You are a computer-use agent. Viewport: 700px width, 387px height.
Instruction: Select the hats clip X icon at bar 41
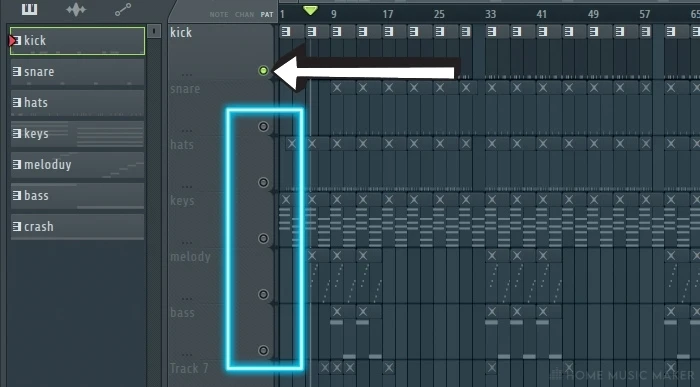[x=542, y=144]
